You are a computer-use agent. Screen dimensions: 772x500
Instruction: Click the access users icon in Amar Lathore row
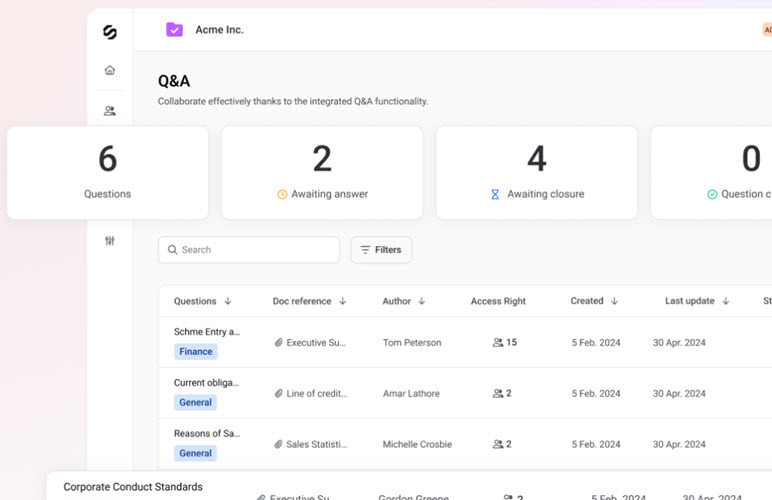498,393
